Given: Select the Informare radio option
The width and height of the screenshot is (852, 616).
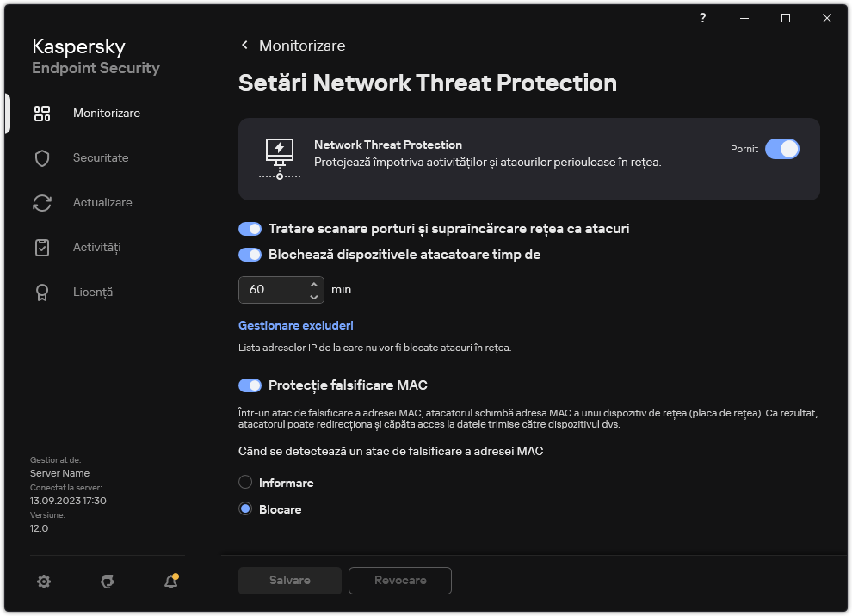Looking at the screenshot, I should pyautogui.click(x=245, y=482).
